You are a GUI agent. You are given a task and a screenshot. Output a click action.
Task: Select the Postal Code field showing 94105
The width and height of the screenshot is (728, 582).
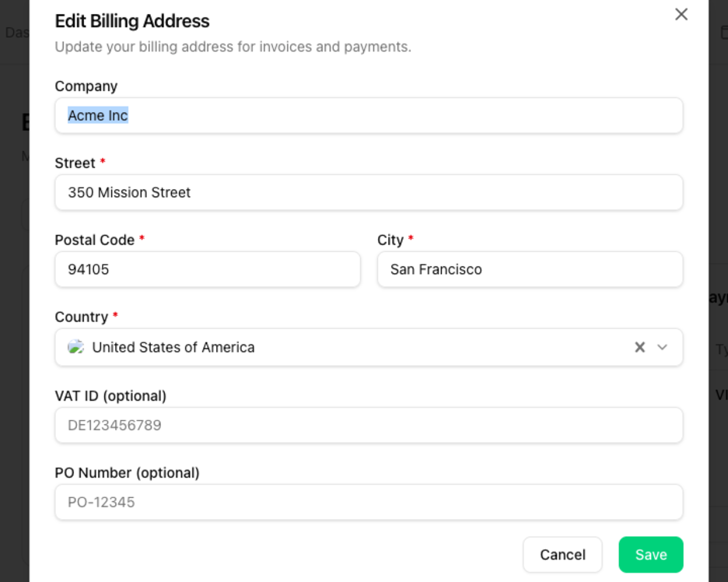point(207,269)
